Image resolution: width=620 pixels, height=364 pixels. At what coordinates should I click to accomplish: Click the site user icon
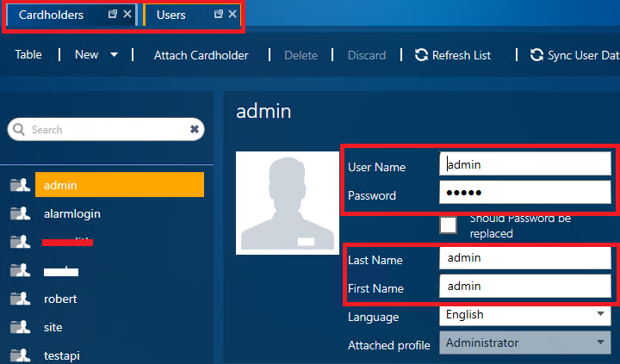[x=20, y=327]
